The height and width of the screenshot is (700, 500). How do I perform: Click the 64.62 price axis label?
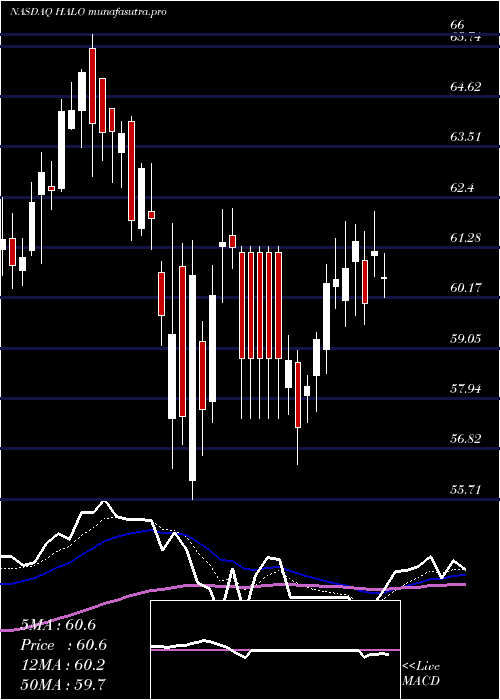(x=466, y=87)
